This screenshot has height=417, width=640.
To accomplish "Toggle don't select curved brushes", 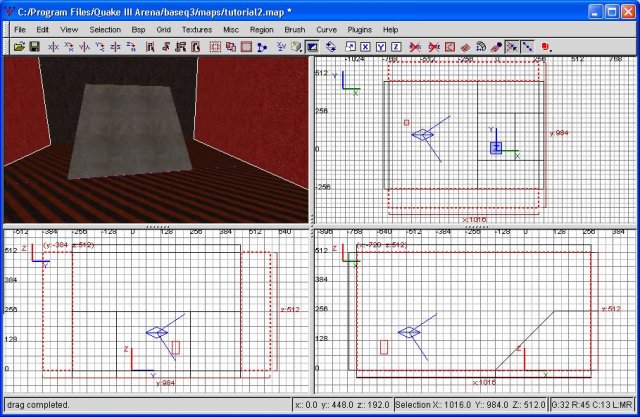I will 434,47.
